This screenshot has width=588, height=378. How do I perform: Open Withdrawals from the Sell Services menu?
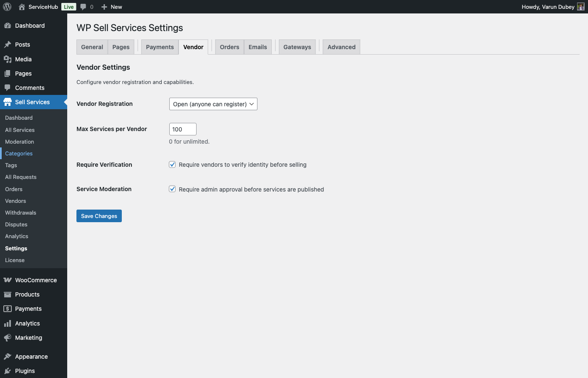(20, 213)
